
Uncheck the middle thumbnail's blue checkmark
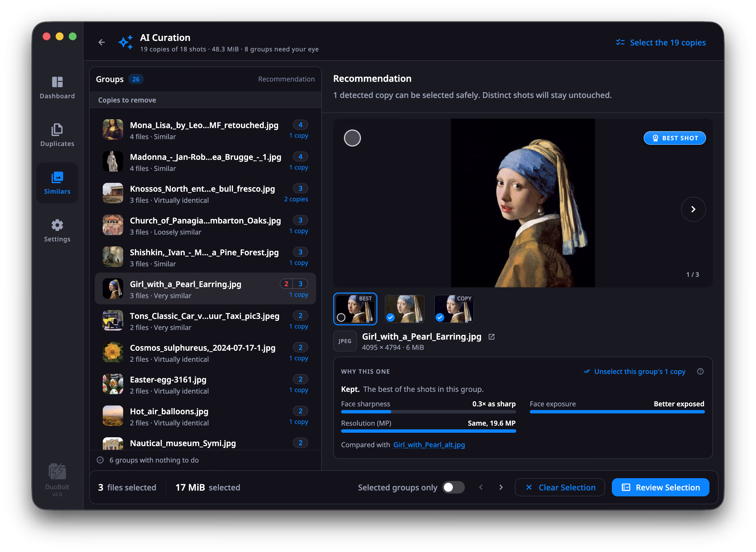click(x=390, y=317)
